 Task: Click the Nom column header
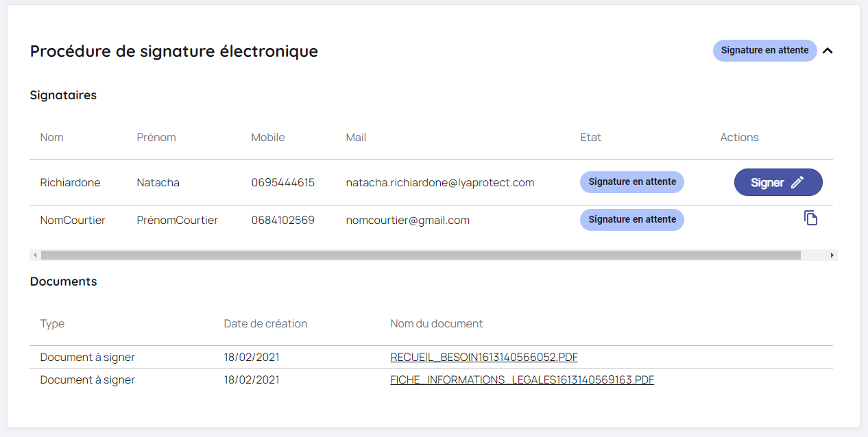click(51, 137)
